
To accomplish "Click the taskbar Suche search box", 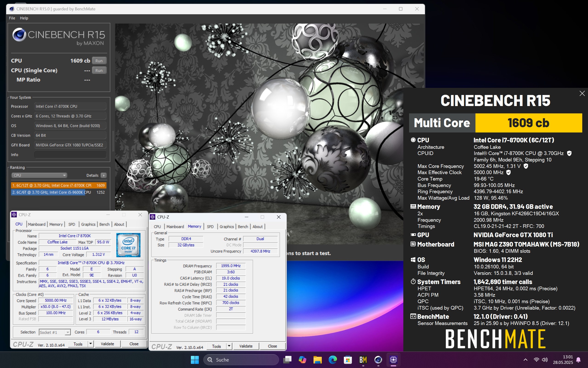I will [x=241, y=359].
